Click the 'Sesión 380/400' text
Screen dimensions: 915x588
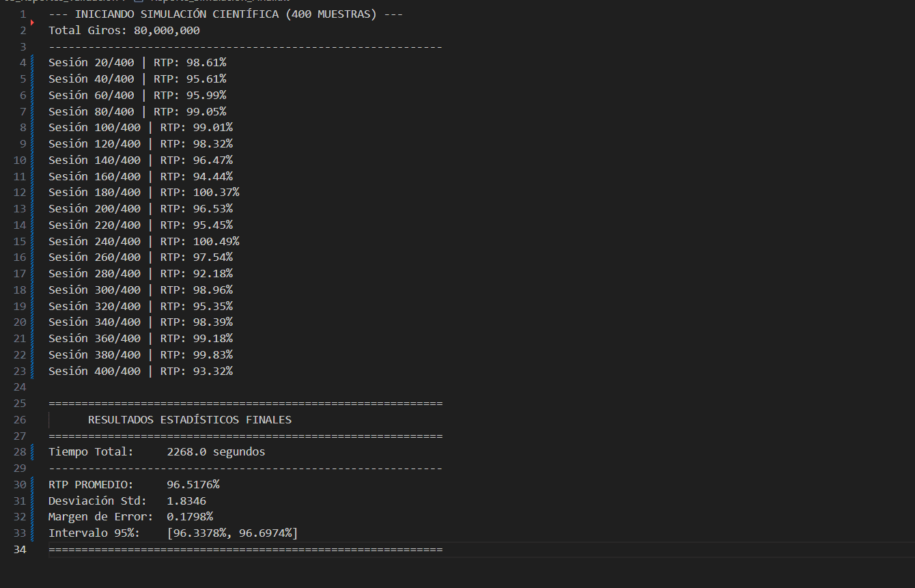point(95,355)
